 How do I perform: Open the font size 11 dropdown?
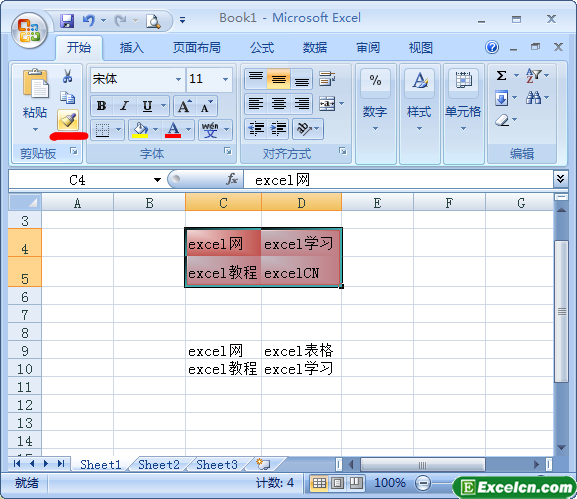pos(226,79)
